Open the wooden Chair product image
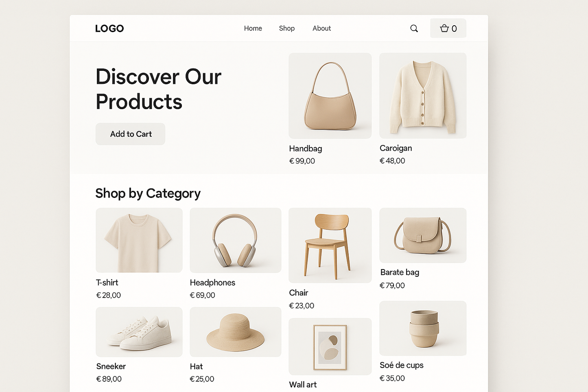 click(330, 245)
